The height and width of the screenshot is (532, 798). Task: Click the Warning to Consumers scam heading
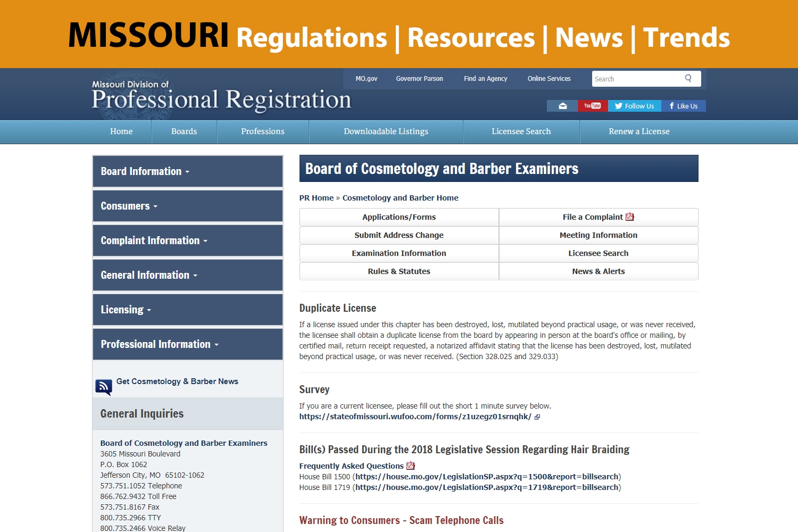401,520
